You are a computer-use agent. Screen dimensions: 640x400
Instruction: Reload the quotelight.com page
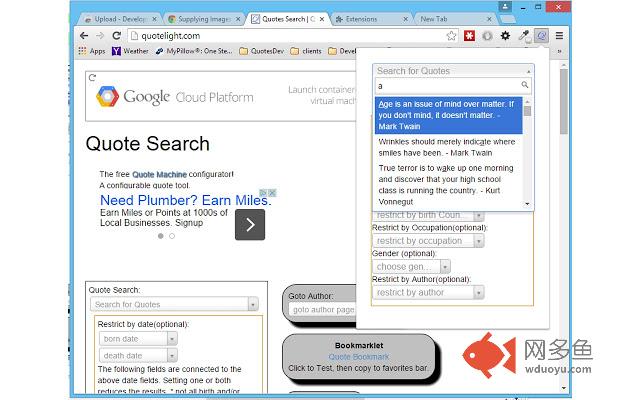(116, 36)
